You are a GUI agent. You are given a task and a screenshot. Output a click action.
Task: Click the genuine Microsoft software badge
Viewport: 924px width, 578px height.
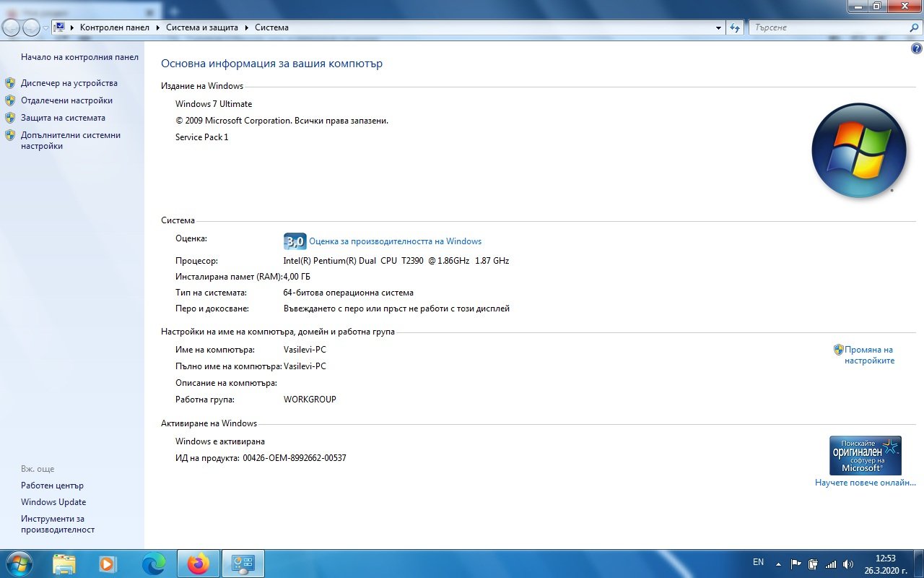click(865, 455)
